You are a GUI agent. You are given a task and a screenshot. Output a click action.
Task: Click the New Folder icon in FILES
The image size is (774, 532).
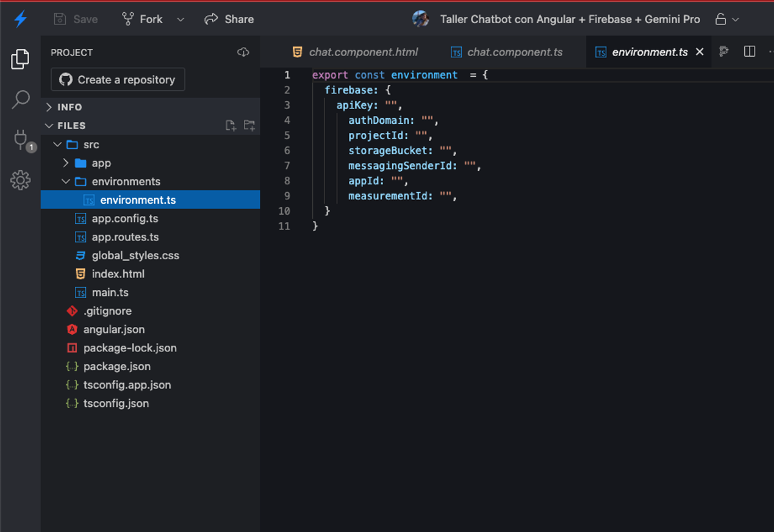pyautogui.click(x=249, y=125)
